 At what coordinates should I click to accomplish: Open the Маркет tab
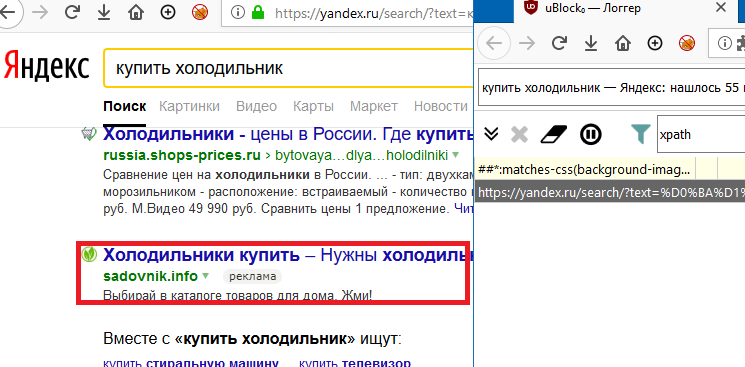point(374,106)
